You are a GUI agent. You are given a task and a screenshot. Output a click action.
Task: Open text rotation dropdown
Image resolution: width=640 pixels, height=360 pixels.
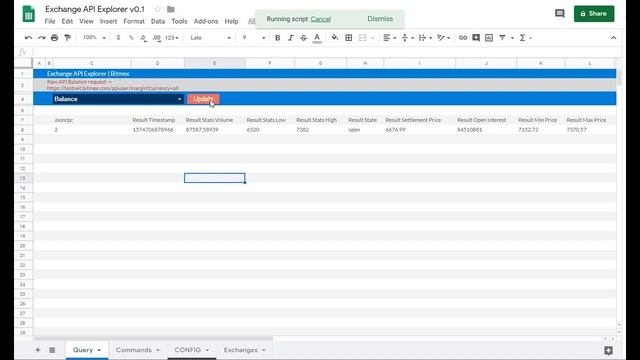click(443, 38)
